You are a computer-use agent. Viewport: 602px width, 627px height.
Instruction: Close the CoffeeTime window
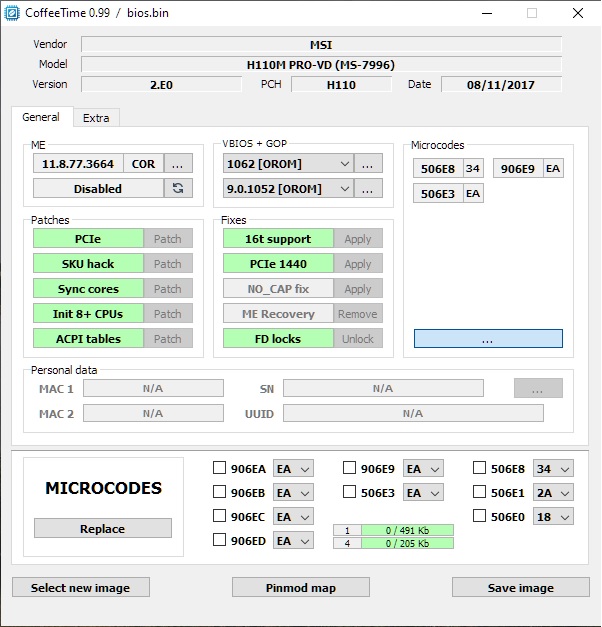[x=578, y=13]
